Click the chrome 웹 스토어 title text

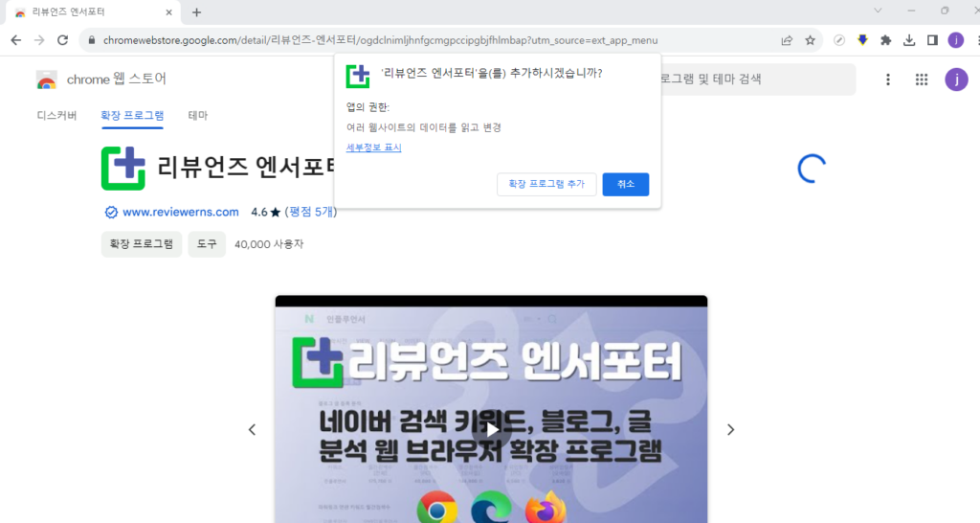pos(116,79)
